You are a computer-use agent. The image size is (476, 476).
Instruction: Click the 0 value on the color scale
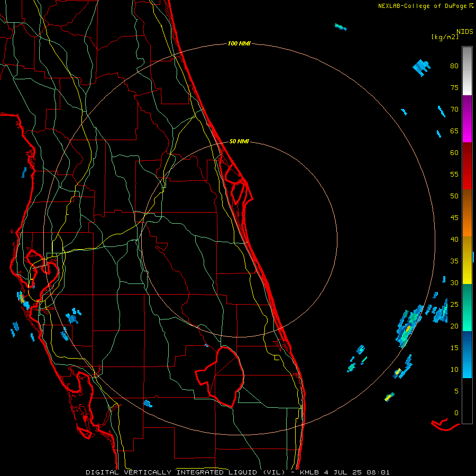click(456, 413)
